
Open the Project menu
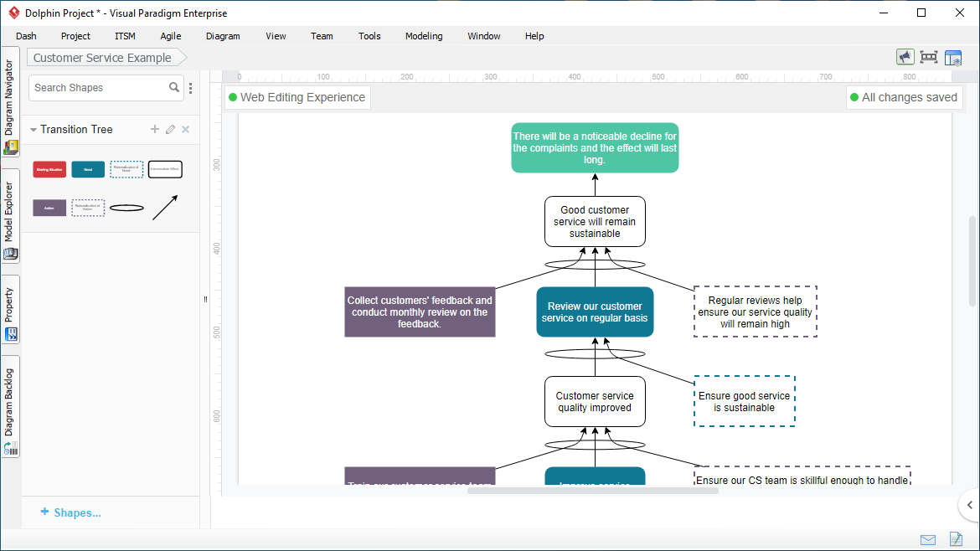[x=75, y=36]
